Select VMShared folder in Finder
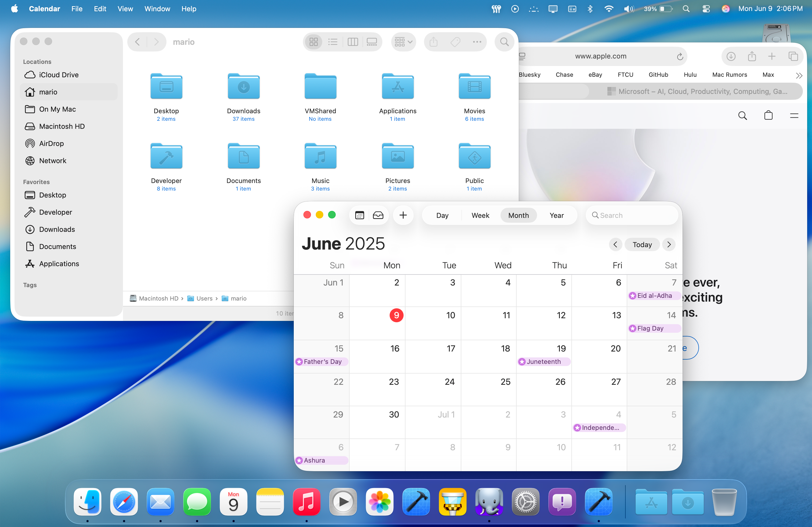Viewport: 812px width, 527px height. tap(320, 87)
